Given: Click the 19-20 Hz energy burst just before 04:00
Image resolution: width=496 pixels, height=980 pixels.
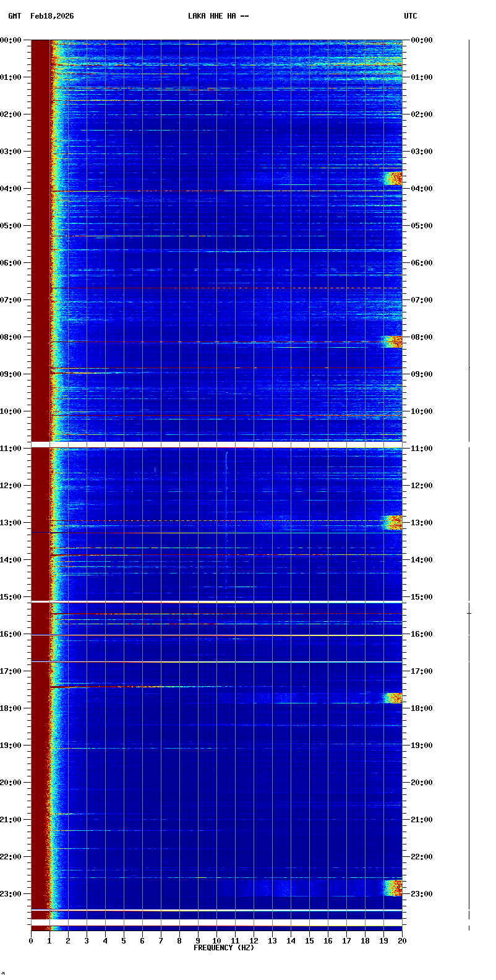Looking at the screenshot, I should 393,179.
